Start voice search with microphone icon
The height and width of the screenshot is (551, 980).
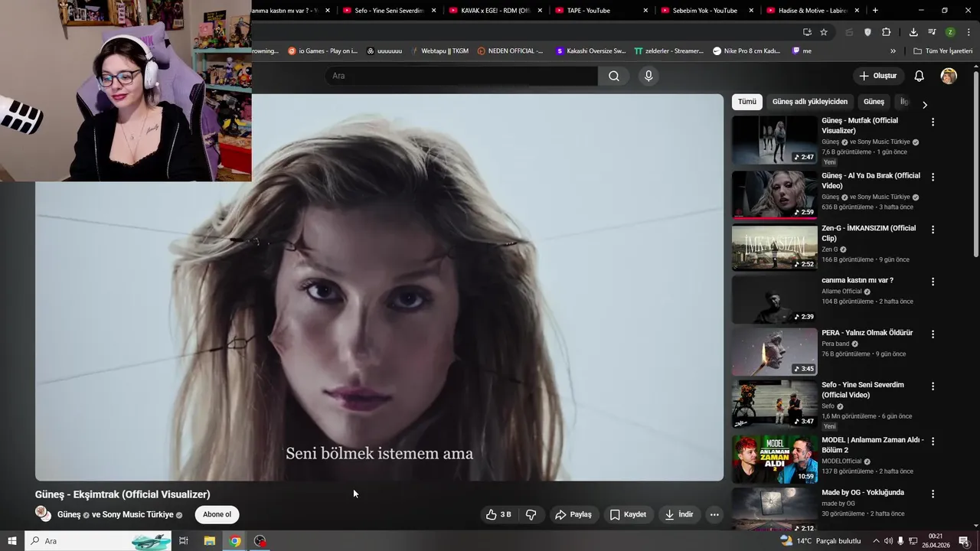[x=648, y=76]
